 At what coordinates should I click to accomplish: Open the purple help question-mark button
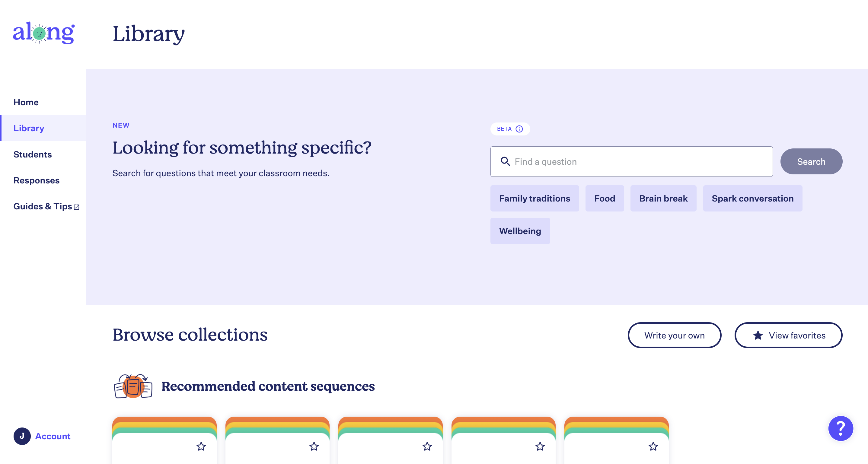[840, 428]
